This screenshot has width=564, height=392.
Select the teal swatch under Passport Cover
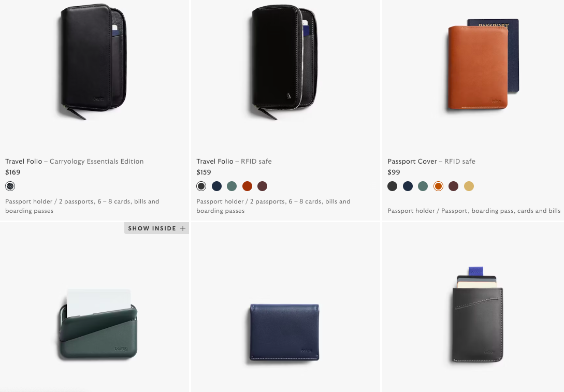423,186
